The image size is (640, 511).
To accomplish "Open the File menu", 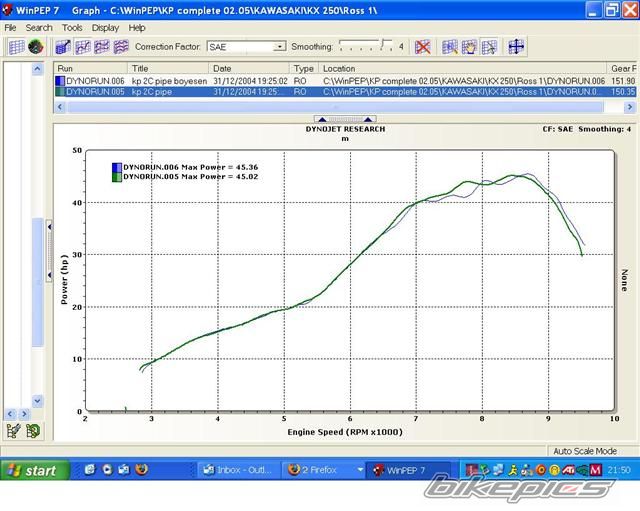I will click(11, 28).
